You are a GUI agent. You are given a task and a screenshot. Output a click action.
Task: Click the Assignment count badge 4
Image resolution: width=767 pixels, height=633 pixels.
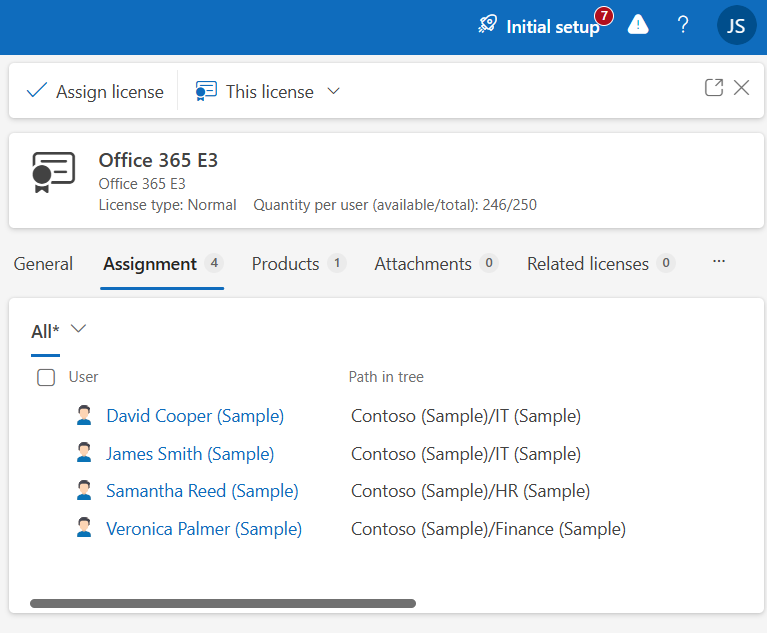214,263
